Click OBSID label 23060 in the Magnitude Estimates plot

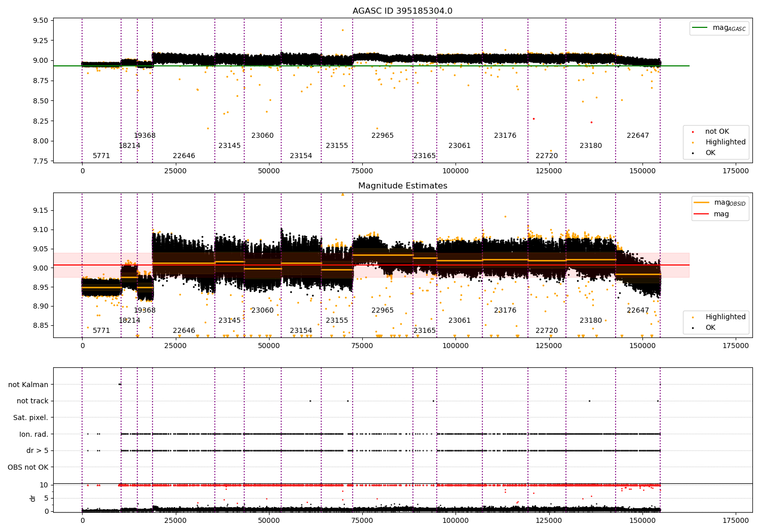[x=262, y=311]
